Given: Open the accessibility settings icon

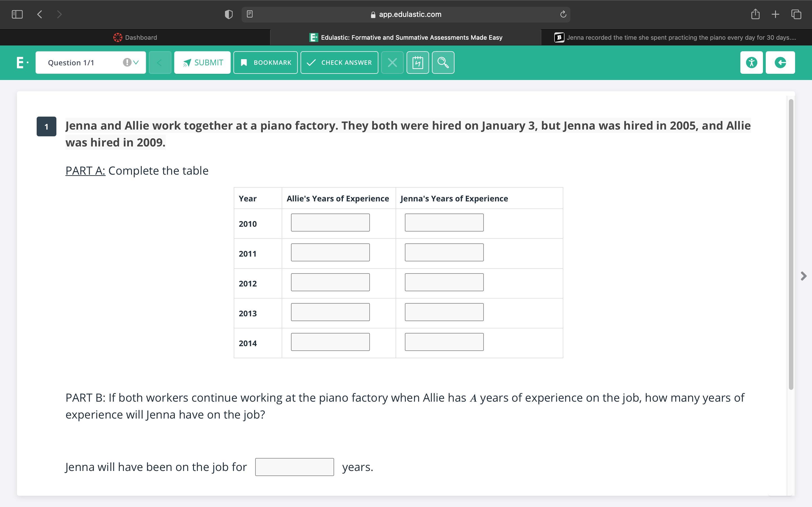Looking at the screenshot, I should click(x=751, y=62).
